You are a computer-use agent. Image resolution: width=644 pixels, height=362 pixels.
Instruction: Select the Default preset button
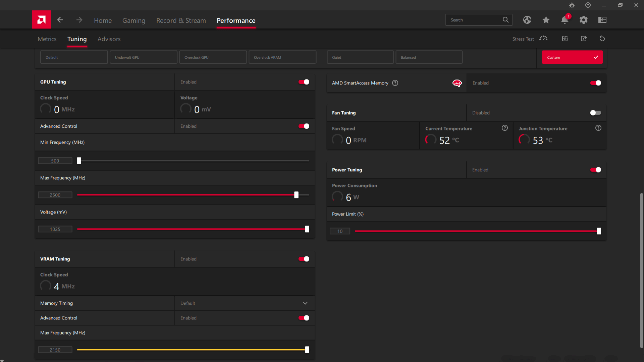tap(74, 57)
